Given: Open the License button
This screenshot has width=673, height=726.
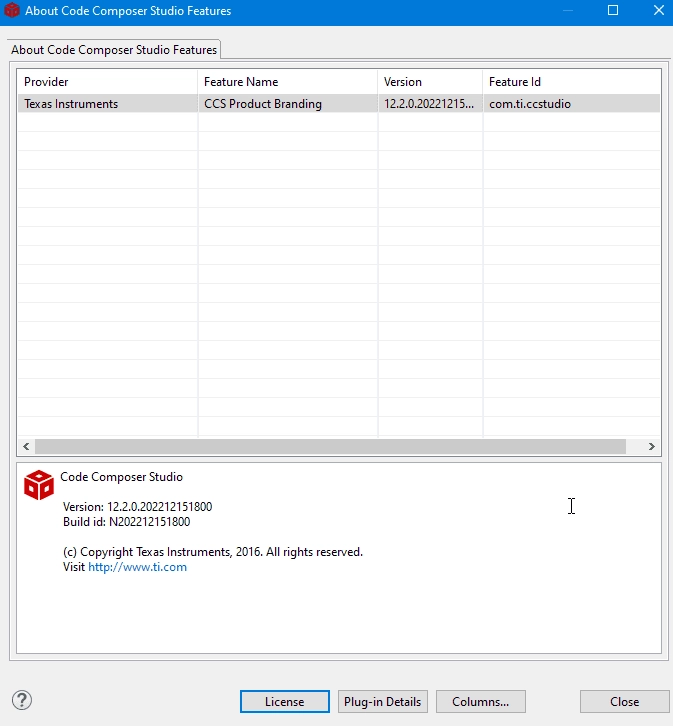Looking at the screenshot, I should pyautogui.click(x=285, y=701).
